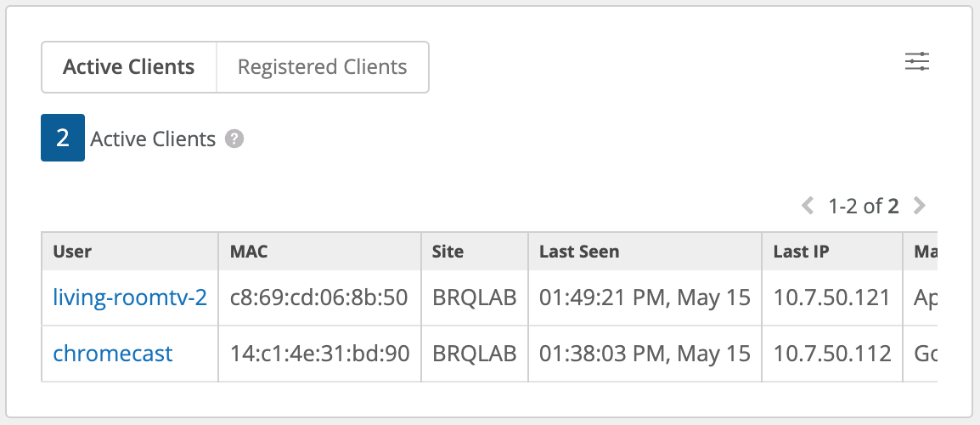Switch to the Active Clients tab
The width and height of the screenshot is (980, 425).
pos(129,67)
